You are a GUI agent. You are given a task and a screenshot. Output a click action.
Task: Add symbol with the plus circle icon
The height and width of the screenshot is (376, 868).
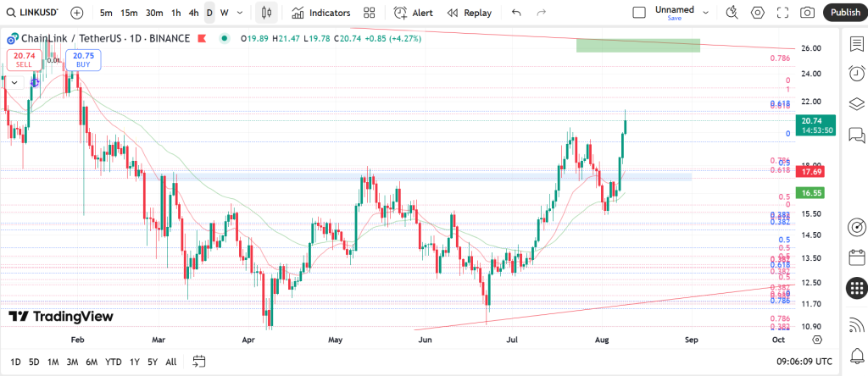click(x=77, y=12)
